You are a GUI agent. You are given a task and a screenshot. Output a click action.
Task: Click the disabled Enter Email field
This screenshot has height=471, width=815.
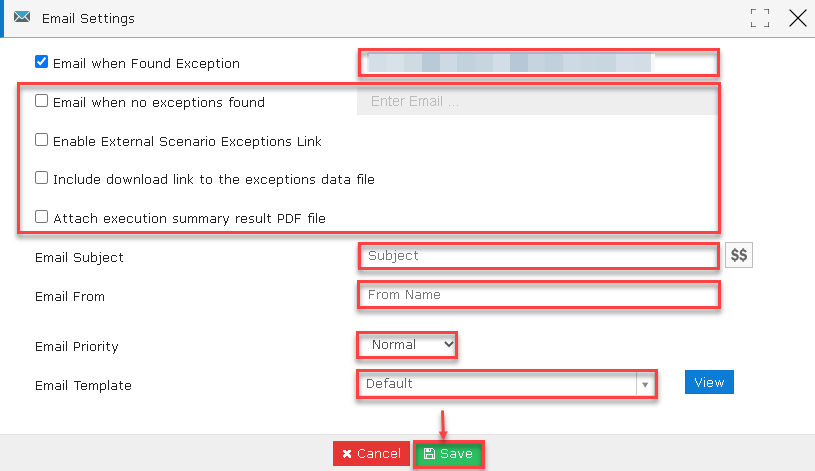(537, 101)
